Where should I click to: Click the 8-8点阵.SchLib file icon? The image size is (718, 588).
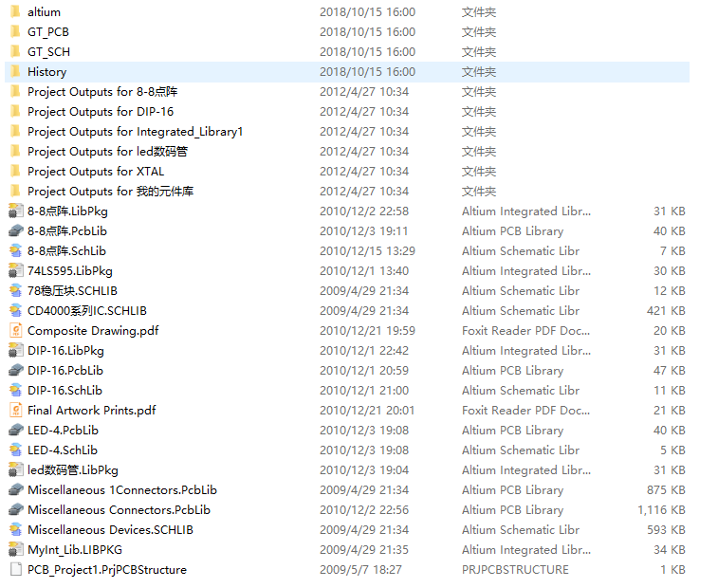[x=15, y=251]
